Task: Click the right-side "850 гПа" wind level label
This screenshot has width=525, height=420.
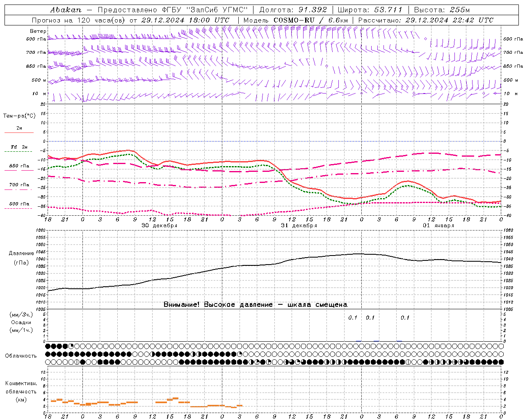Action: [513, 66]
